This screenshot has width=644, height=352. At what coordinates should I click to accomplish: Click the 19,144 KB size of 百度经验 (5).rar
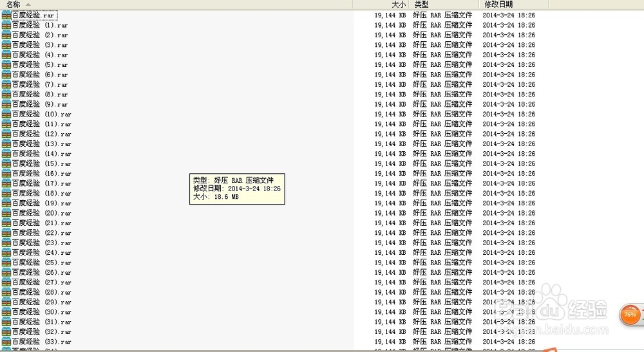pyautogui.click(x=390, y=65)
